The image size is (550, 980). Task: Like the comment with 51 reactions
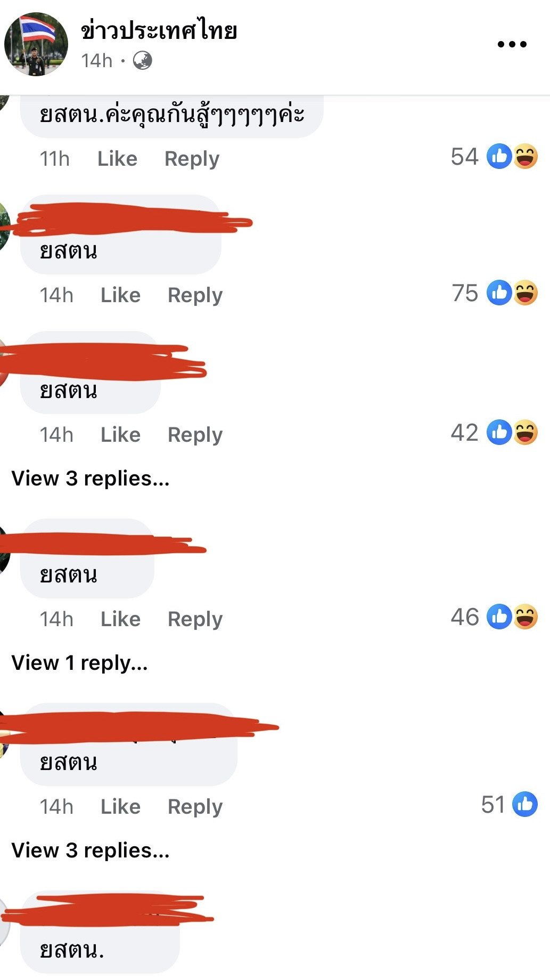pyautogui.click(x=120, y=807)
